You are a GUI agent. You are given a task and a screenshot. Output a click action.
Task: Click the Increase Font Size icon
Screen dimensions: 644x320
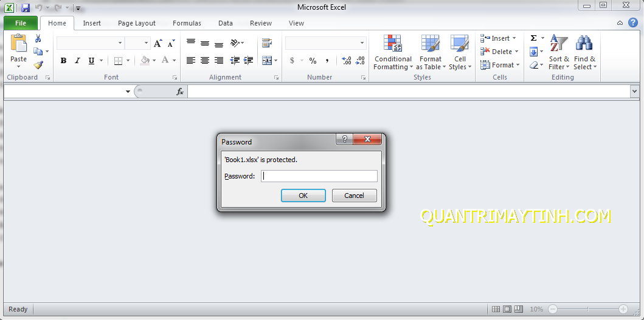[x=158, y=43]
